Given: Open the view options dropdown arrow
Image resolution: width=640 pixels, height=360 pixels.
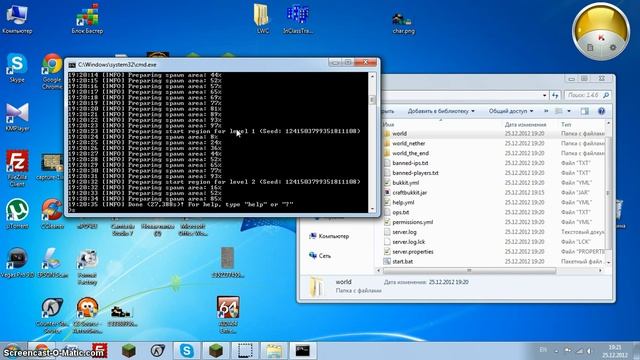Looking at the screenshot, I should tap(569, 111).
